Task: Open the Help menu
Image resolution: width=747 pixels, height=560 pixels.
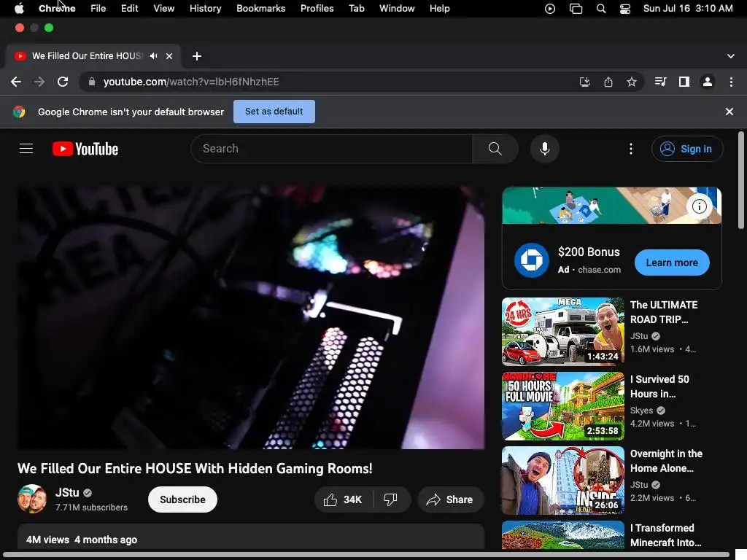Action: coord(439,8)
